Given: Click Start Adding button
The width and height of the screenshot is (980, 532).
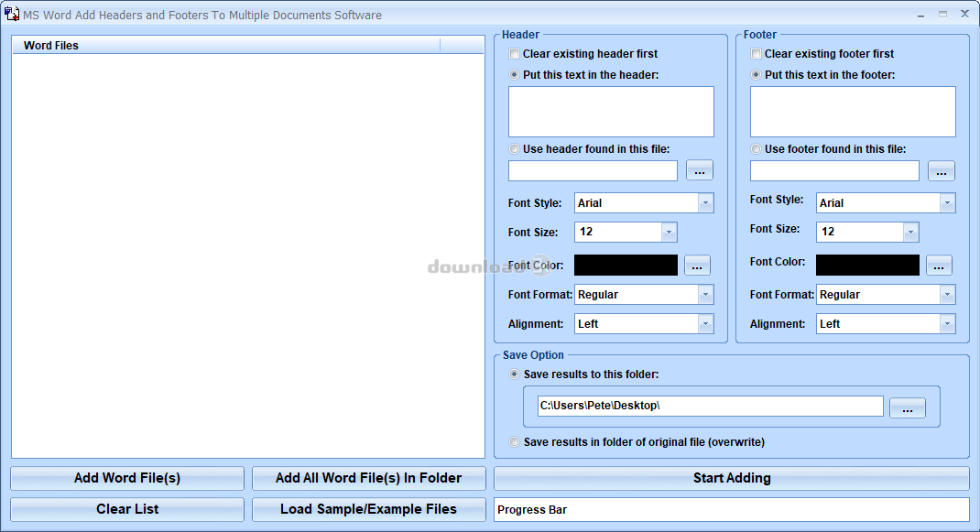Looking at the screenshot, I should (732, 478).
